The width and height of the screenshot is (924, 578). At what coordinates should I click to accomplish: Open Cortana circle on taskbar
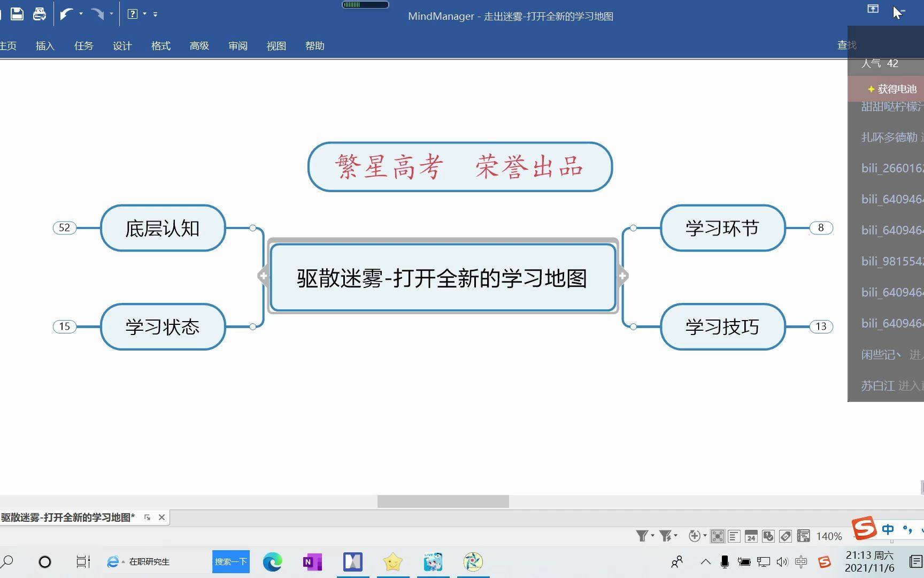click(x=45, y=562)
